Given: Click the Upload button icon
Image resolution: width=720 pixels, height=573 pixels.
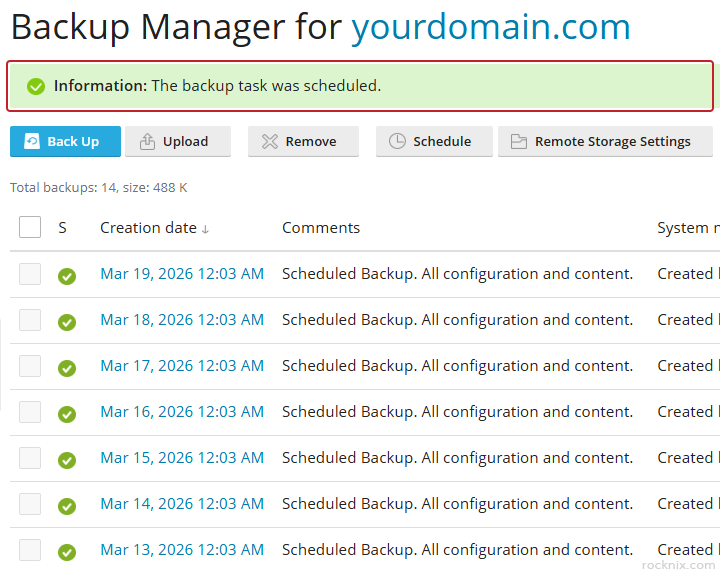Looking at the screenshot, I should pyautogui.click(x=147, y=142).
